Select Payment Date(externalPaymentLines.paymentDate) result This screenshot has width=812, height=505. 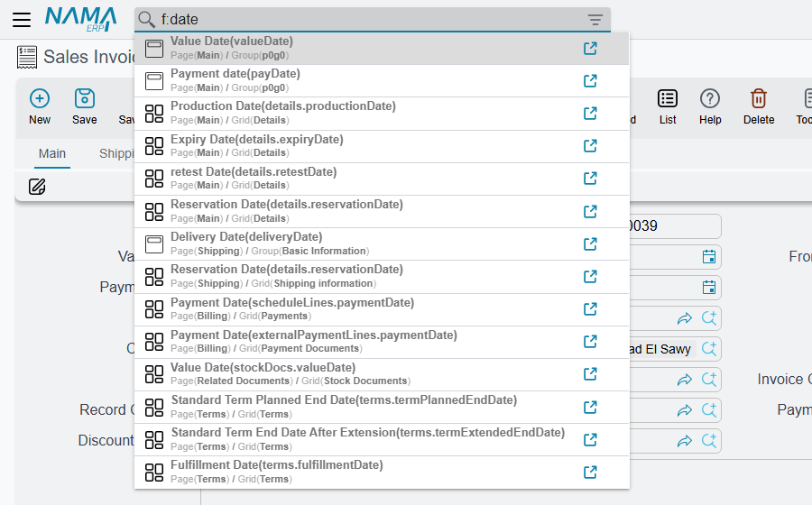pyautogui.click(x=382, y=342)
